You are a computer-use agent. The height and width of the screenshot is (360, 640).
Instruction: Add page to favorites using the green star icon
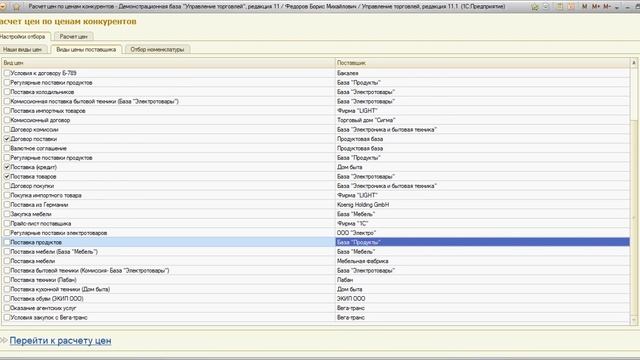[535, 7]
